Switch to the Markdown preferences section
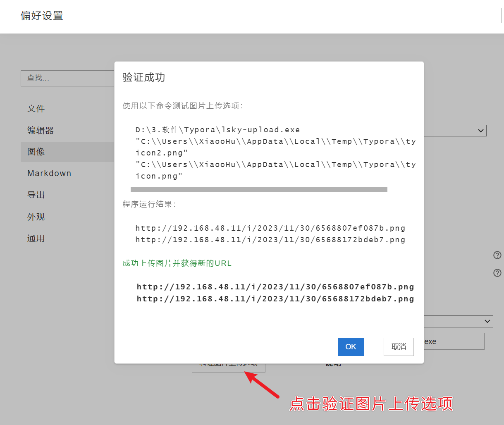 [49, 173]
